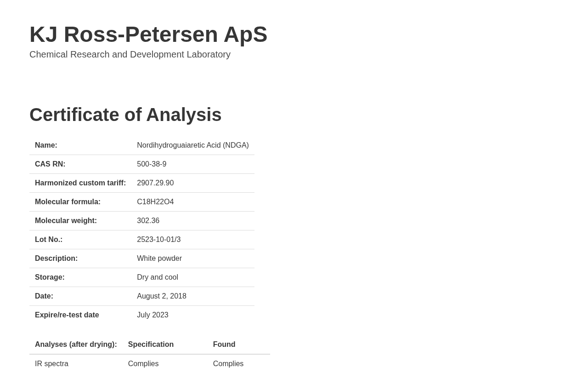This screenshot has height=368, width=588.
Task: Click the July 2023 expiry value
Action: 153,315
